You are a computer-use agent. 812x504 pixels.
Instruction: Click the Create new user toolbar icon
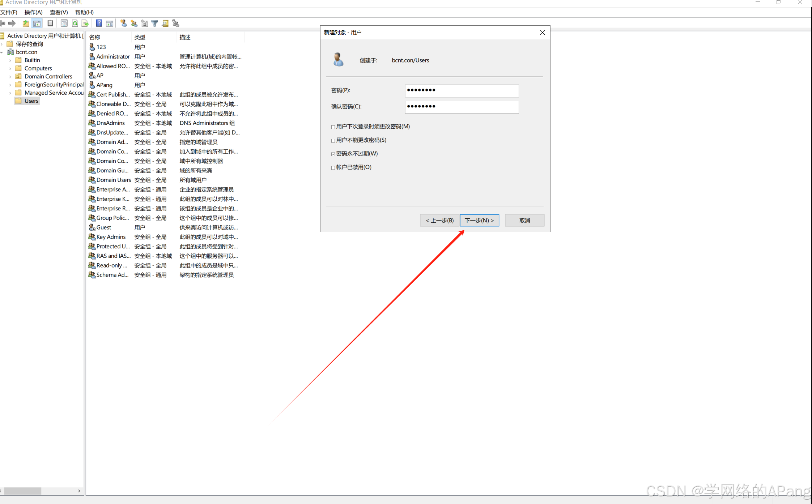[123, 24]
